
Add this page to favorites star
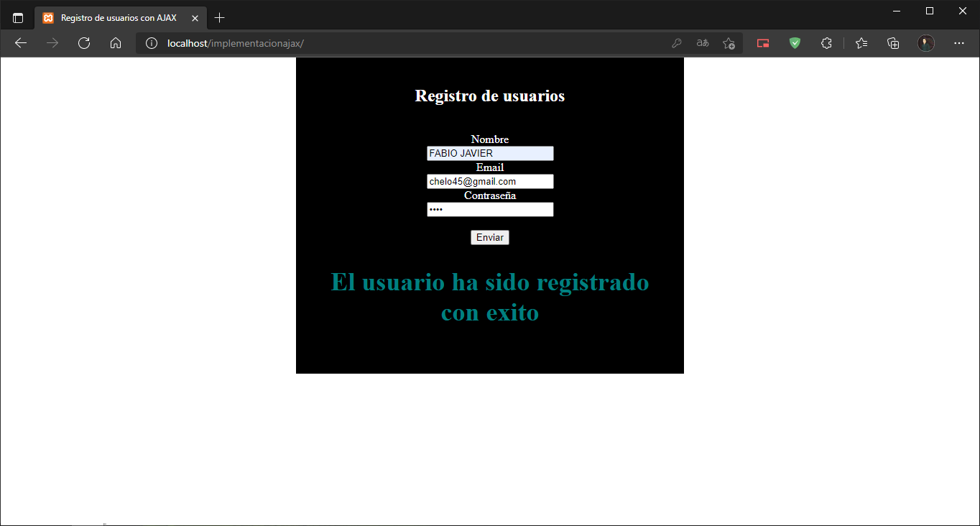coord(729,43)
